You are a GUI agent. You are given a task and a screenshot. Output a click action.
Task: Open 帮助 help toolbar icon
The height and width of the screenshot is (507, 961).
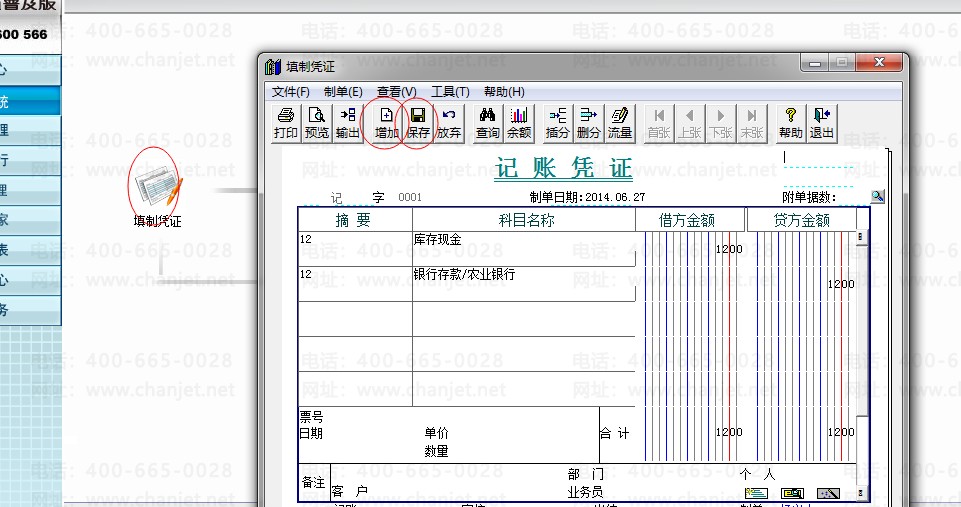click(x=791, y=123)
